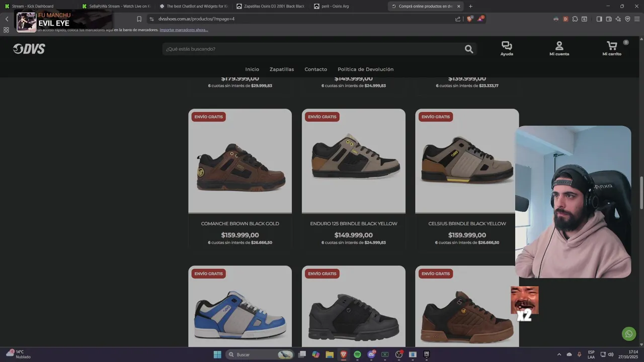
Task: Go to Inicio in the navigation menu
Action: pyautogui.click(x=252, y=69)
